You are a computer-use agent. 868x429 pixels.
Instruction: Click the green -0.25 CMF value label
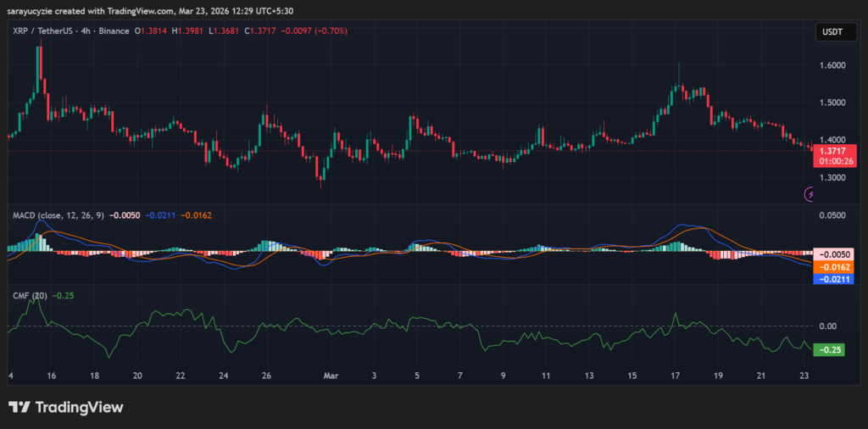[x=829, y=349]
